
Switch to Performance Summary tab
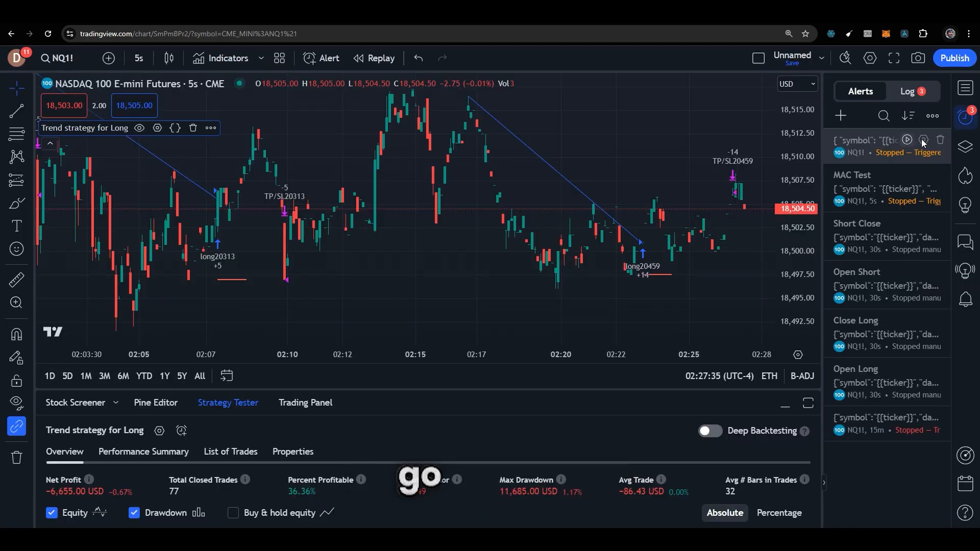click(x=143, y=452)
